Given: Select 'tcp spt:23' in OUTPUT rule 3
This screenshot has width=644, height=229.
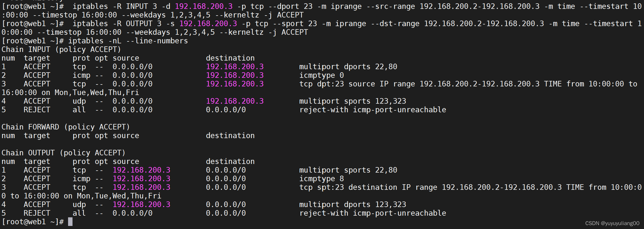Looking at the screenshot, I should point(321,187).
